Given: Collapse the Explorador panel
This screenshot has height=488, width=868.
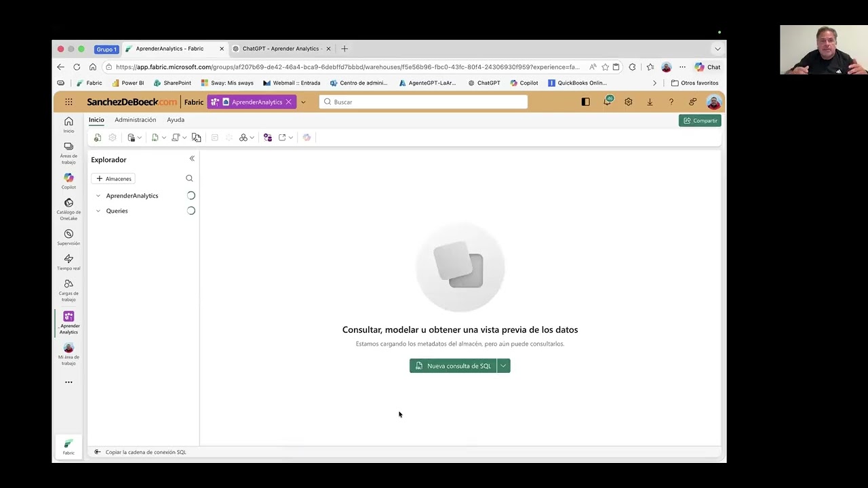Looking at the screenshot, I should [192, 159].
